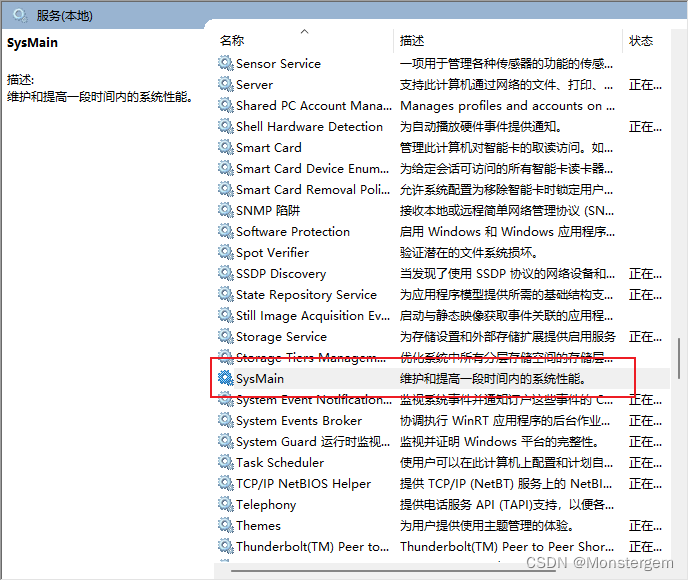Click System Guard 运行时监视 gear icon
This screenshot has width=689, height=581.
225,441
